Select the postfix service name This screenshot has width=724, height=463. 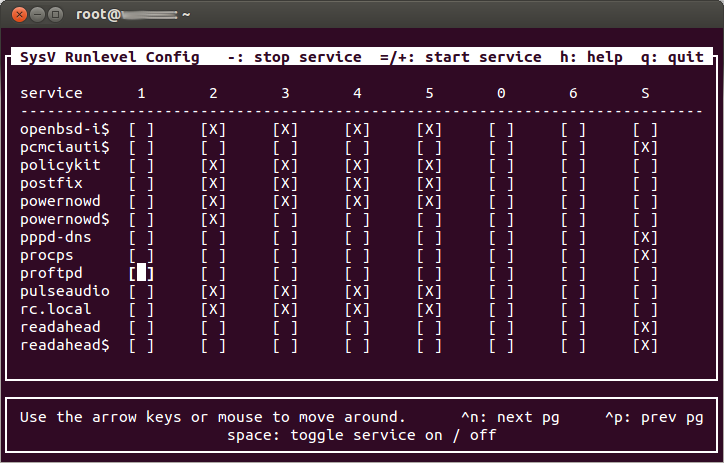coord(51,183)
